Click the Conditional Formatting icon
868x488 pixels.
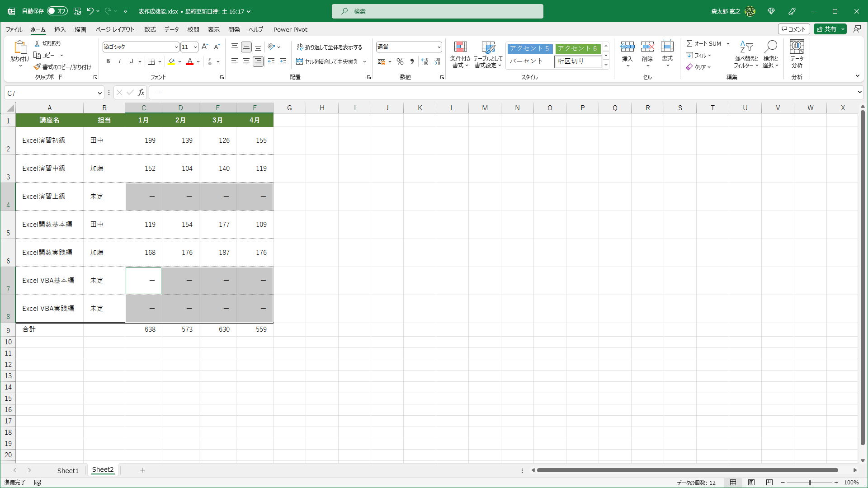460,47
